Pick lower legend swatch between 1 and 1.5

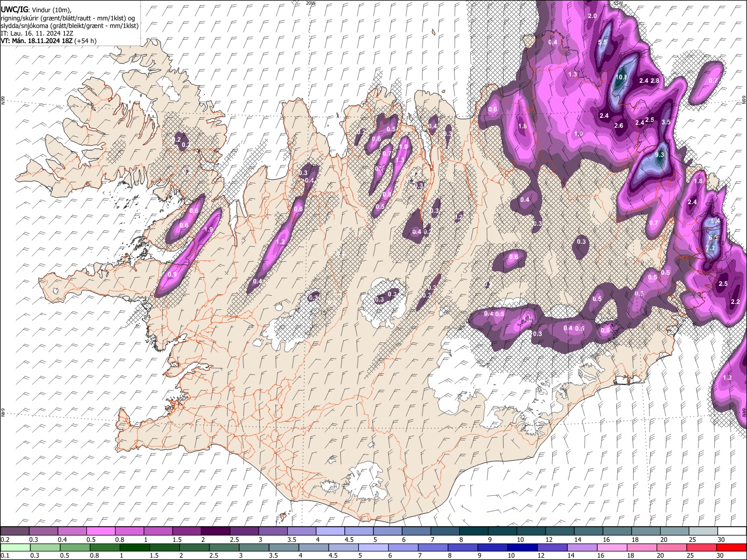coord(134,547)
